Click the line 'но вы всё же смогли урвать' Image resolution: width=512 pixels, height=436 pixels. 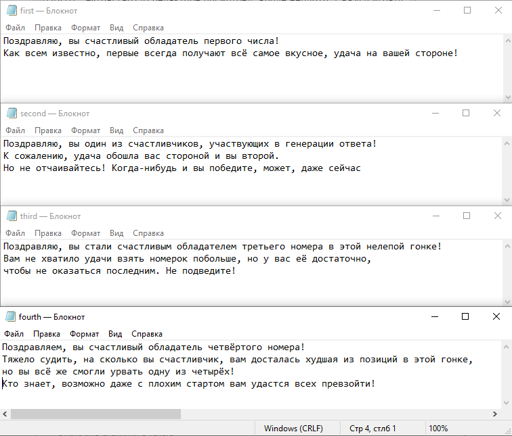[x=118, y=371]
